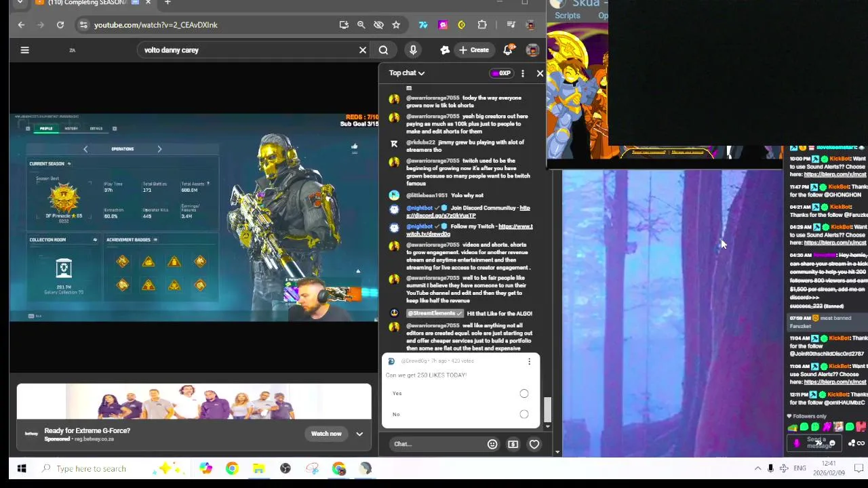
Task: Open Scripts menu in Skua window
Action: pyautogui.click(x=568, y=16)
